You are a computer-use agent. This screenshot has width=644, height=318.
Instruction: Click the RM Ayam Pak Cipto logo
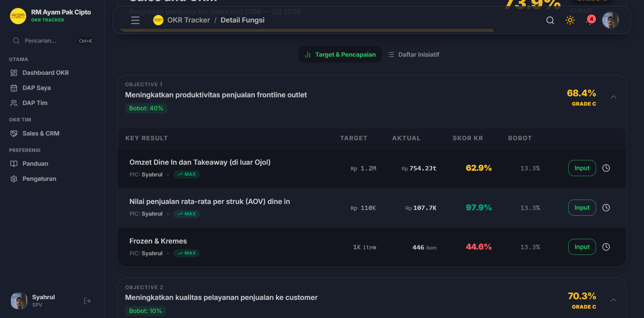pyautogui.click(x=18, y=16)
